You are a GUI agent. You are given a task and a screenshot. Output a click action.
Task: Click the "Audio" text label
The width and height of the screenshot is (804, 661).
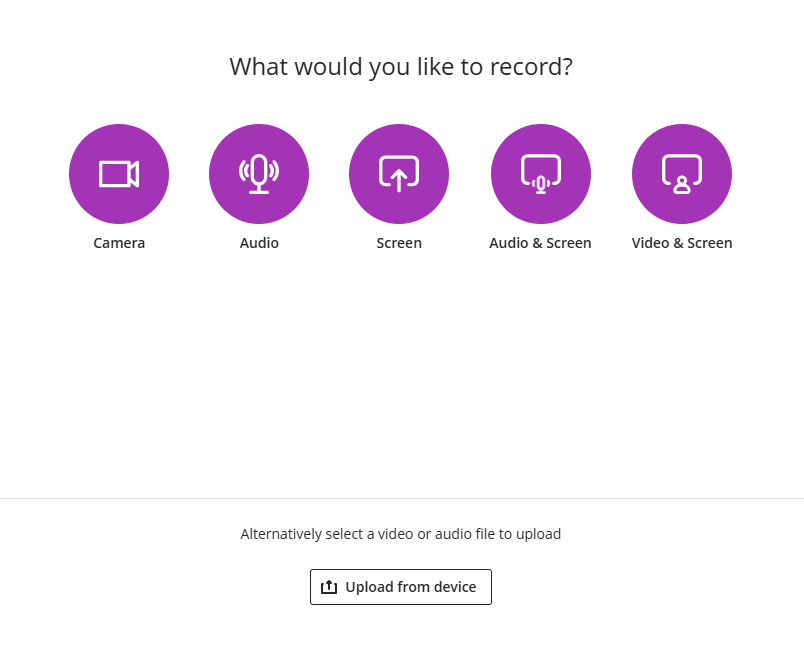[x=259, y=243]
